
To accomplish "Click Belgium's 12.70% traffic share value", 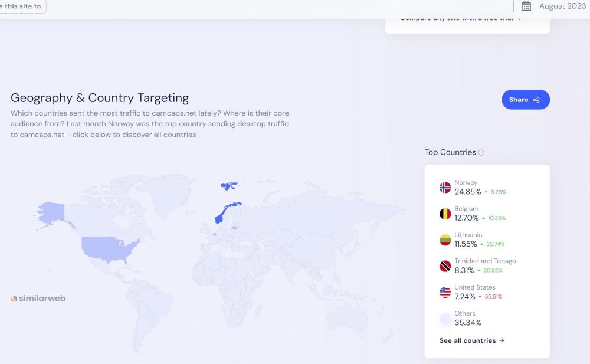I will point(467,218).
